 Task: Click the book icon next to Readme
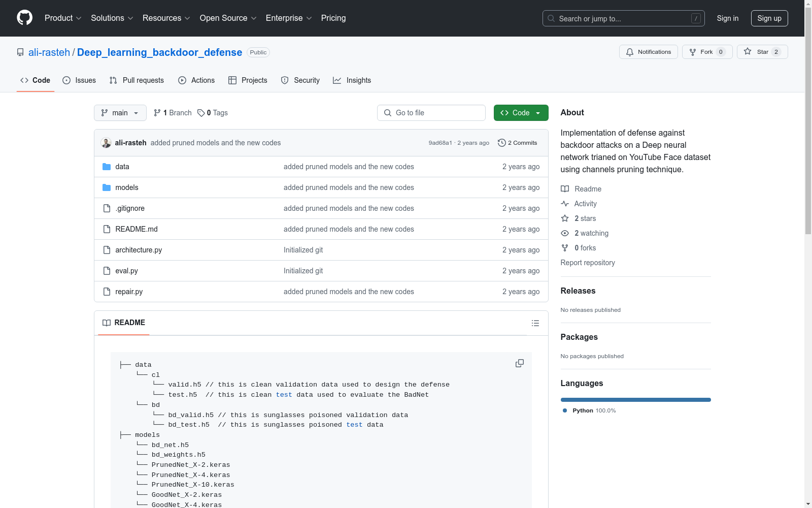(565, 189)
